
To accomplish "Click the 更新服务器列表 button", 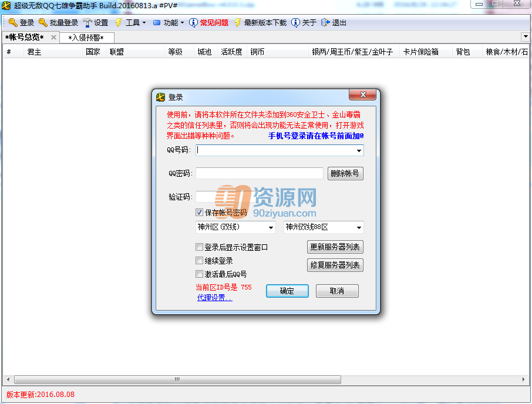I will pyautogui.click(x=335, y=247).
